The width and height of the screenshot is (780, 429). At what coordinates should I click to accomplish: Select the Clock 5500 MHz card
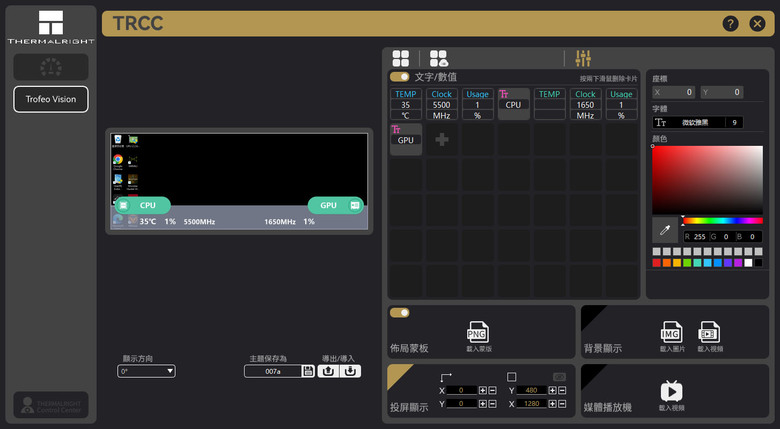pyautogui.click(x=442, y=105)
